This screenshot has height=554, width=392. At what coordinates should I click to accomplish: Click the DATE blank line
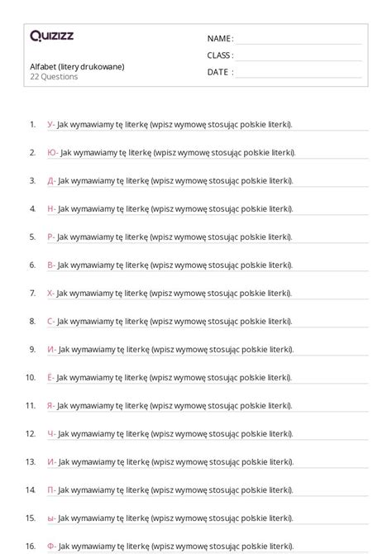coord(299,74)
